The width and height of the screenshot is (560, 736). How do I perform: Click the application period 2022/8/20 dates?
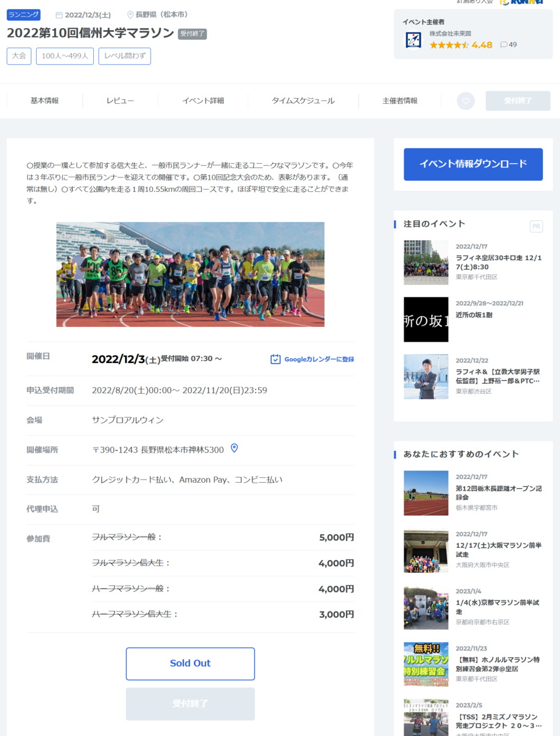[x=179, y=390]
